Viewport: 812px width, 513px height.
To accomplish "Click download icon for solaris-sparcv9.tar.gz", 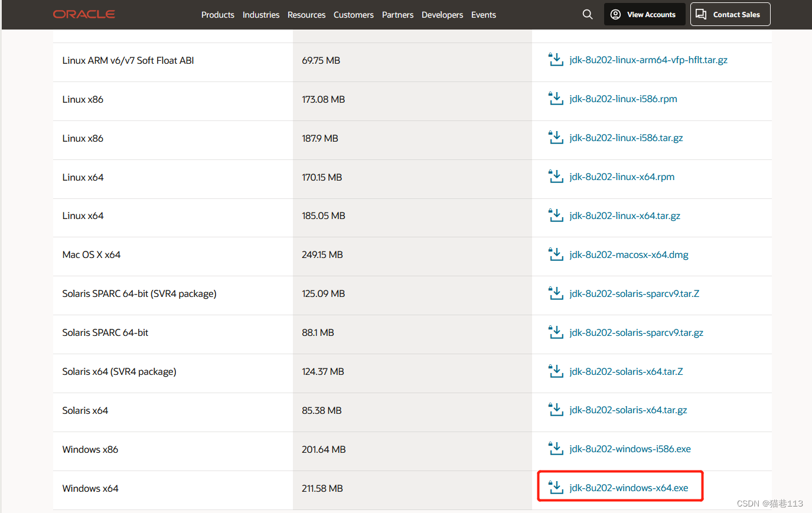I will tap(556, 332).
